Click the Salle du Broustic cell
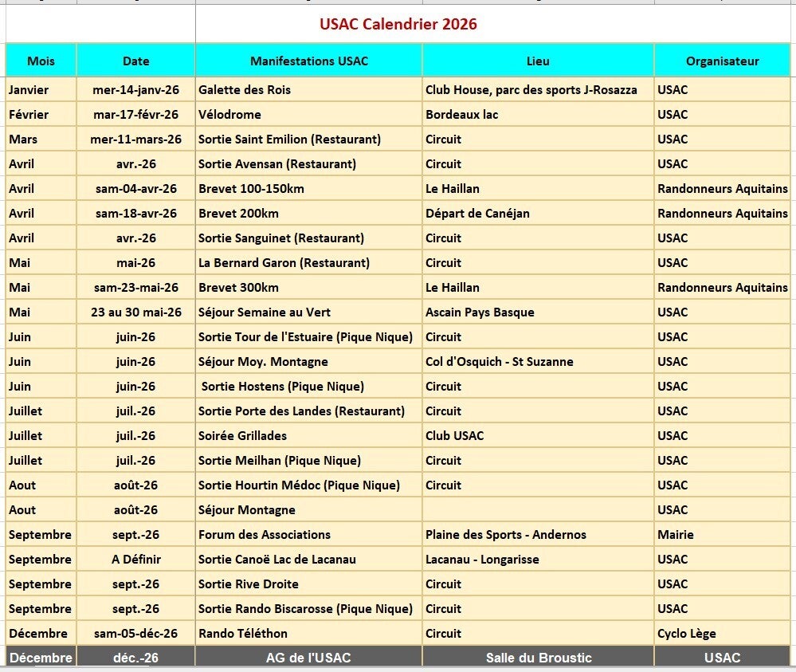 point(538,658)
